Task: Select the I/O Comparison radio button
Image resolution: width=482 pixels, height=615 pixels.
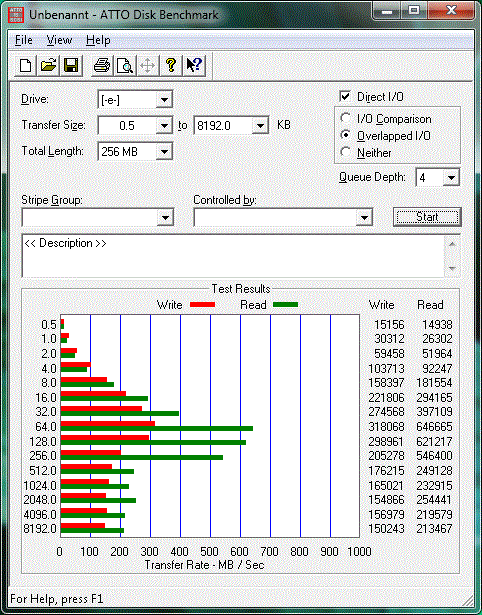Action: tap(346, 118)
